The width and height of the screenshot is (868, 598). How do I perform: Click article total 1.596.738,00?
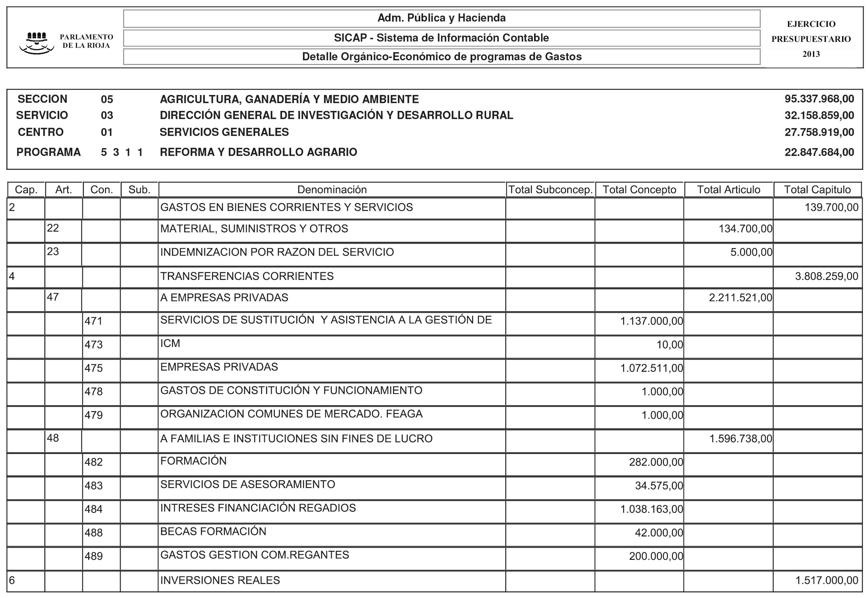tap(740, 439)
